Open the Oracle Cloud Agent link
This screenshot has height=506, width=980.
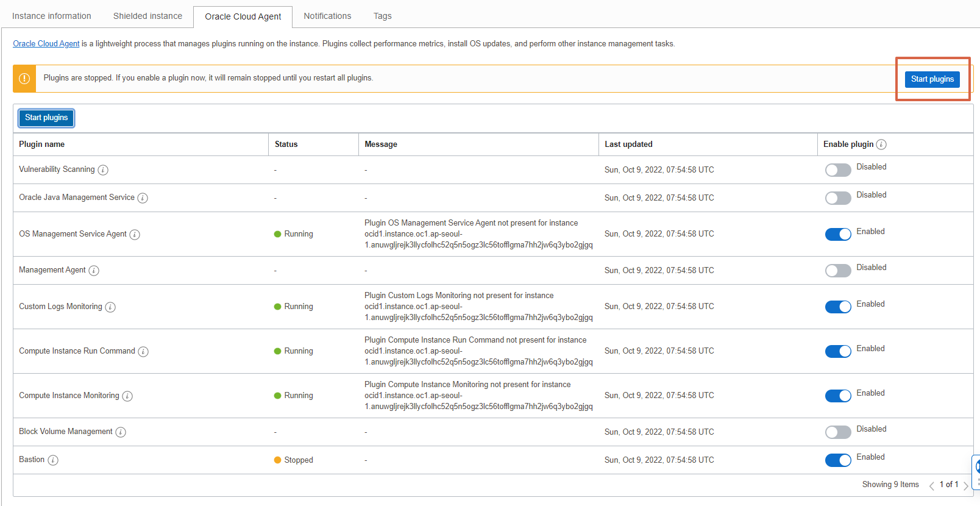pyautogui.click(x=46, y=44)
